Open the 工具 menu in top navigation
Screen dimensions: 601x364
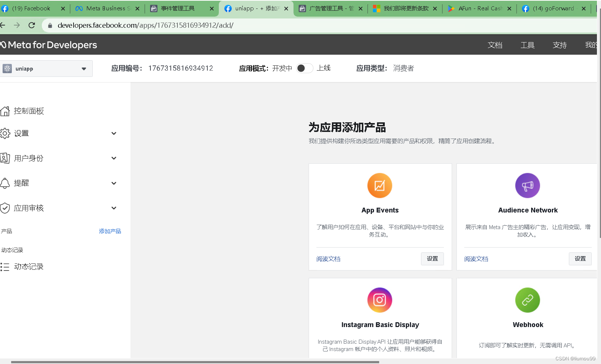[x=527, y=45]
